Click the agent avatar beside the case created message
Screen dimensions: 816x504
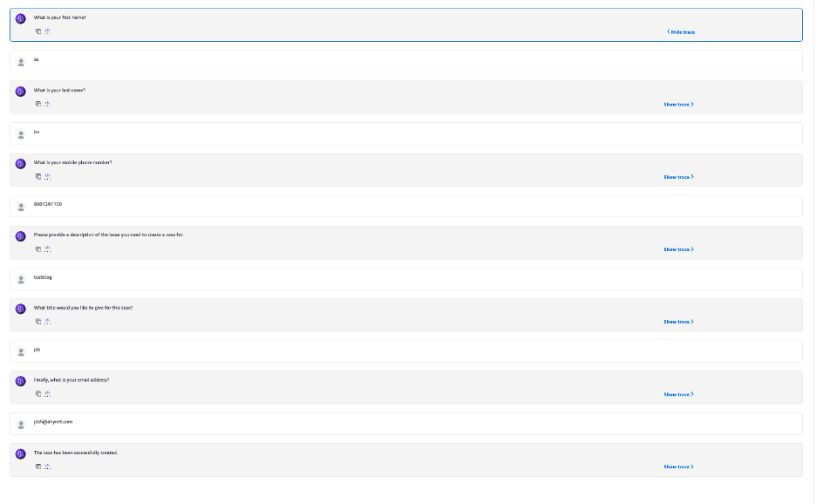20,454
